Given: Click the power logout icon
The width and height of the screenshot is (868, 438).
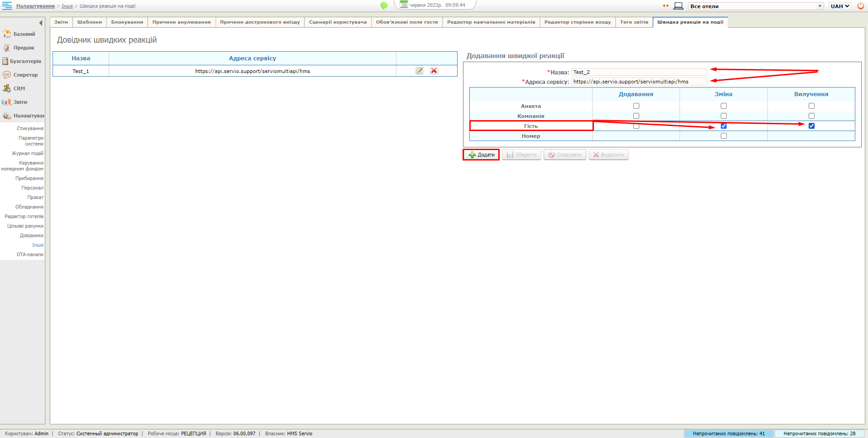Looking at the screenshot, I should point(860,6).
